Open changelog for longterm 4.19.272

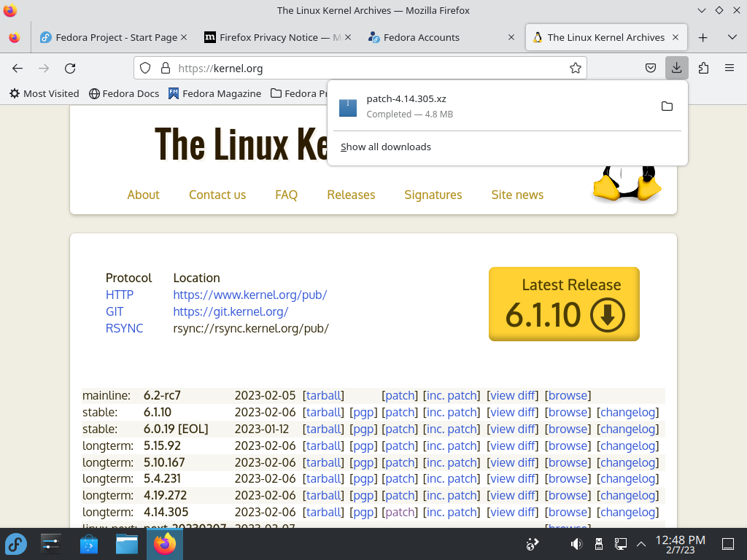(627, 495)
